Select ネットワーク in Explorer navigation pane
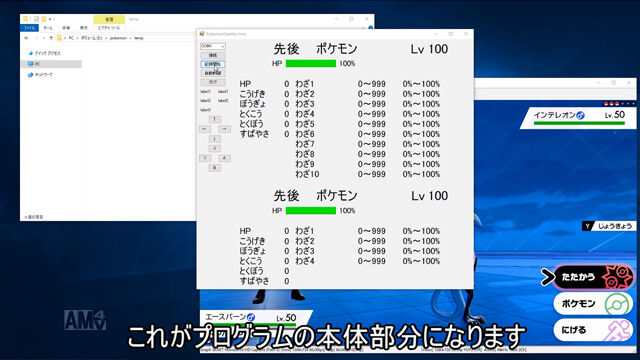This screenshot has height=360, width=640. coord(40,75)
